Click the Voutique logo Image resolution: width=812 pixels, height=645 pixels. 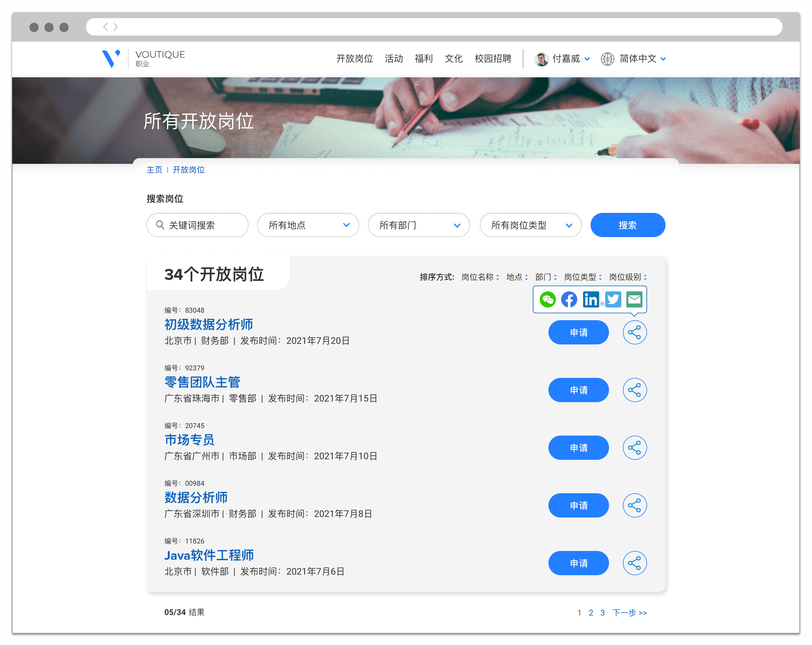click(x=143, y=59)
